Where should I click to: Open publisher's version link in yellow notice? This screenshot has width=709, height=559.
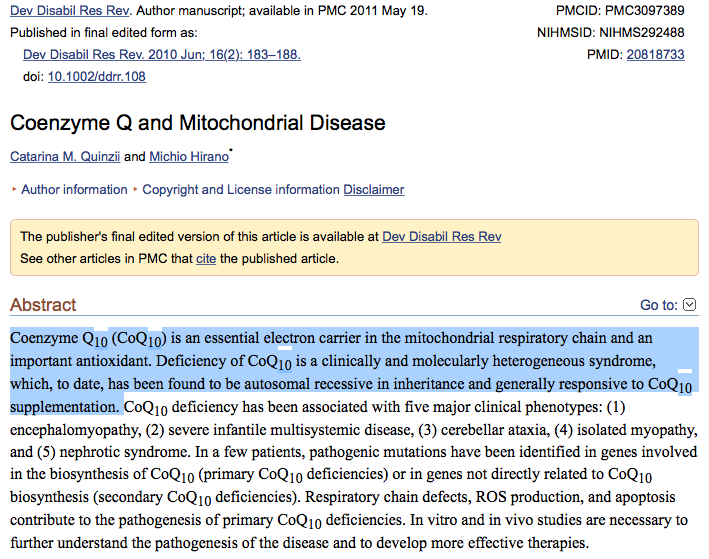coord(442,237)
